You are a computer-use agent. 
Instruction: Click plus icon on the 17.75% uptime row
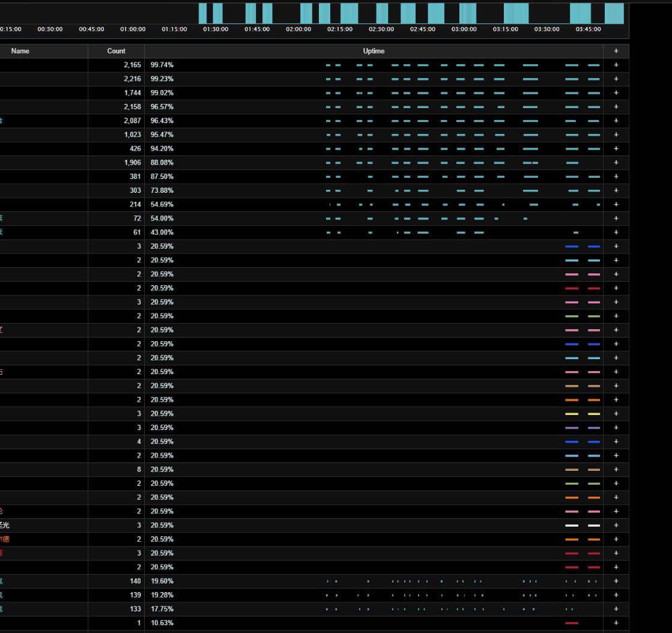616,609
